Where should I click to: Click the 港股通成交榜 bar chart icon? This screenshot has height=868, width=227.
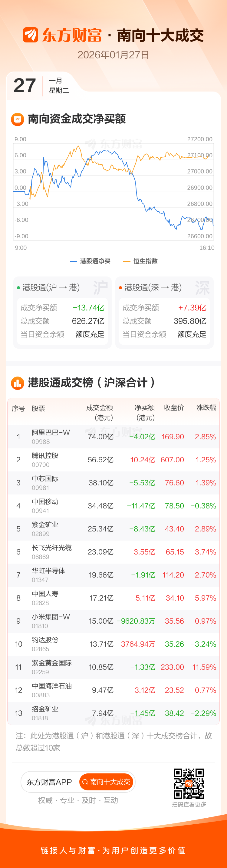click(18, 383)
